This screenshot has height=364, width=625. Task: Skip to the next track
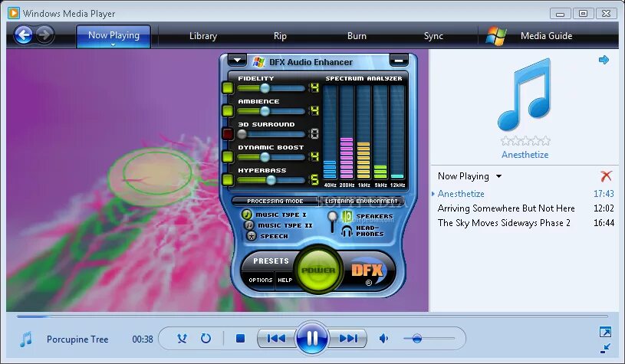[348, 339]
